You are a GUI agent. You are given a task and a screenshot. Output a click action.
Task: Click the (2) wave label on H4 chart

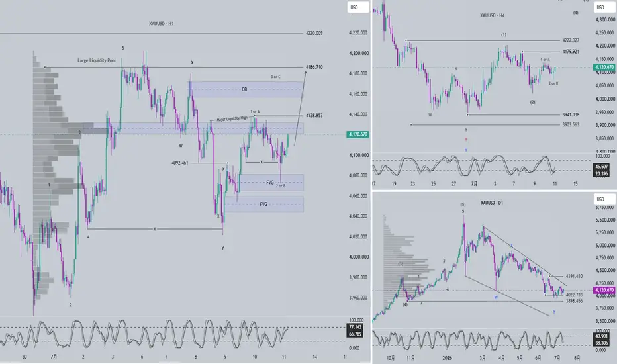pos(532,103)
